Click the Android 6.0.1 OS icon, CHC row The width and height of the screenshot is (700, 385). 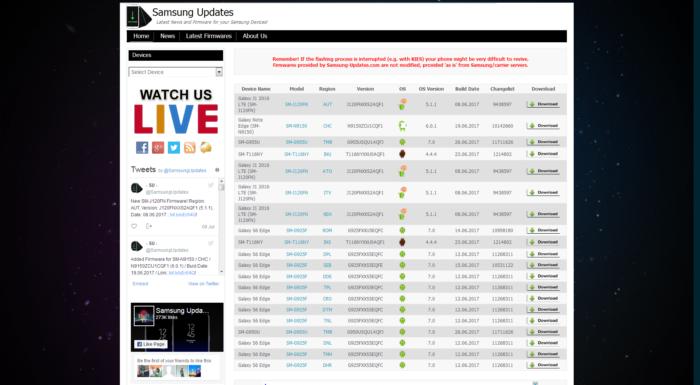(x=402, y=126)
